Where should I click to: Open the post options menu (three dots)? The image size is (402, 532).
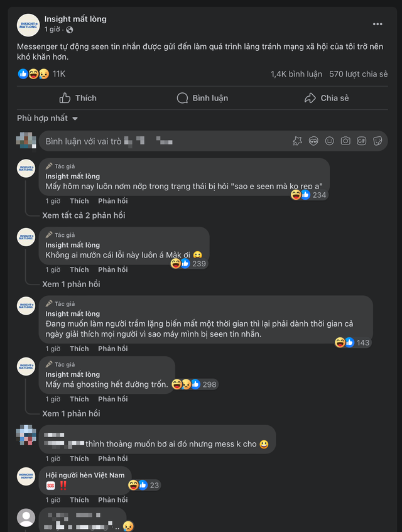[x=378, y=23]
